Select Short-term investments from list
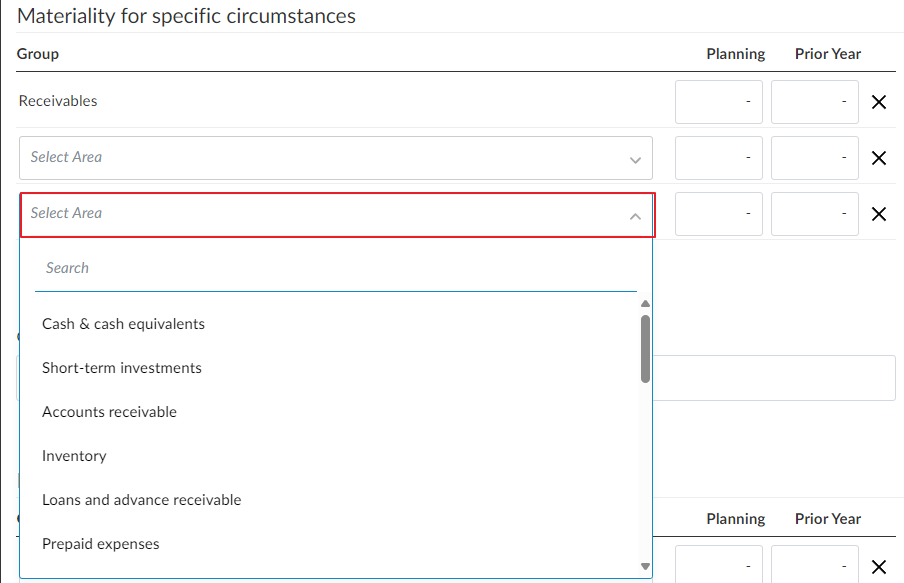Screen dimensions: 904x583 click(x=122, y=368)
